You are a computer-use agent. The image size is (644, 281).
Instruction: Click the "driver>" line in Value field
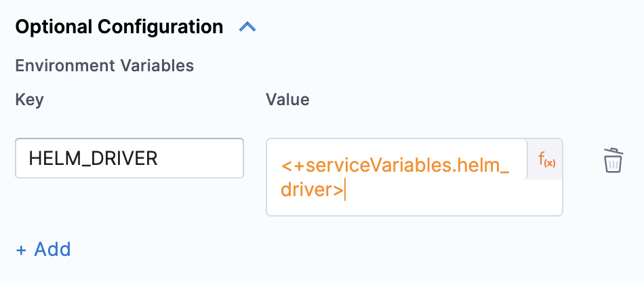pos(312,190)
